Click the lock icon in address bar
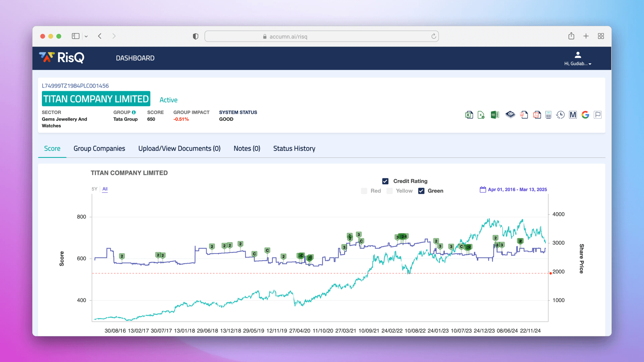The width and height of the screenshot is (644, 362). click(265, 37)
